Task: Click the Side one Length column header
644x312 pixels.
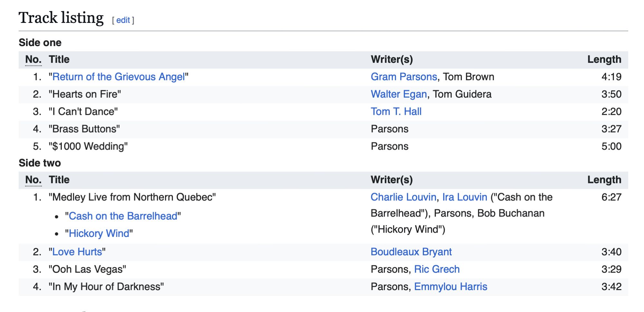Action: (604, 60)
